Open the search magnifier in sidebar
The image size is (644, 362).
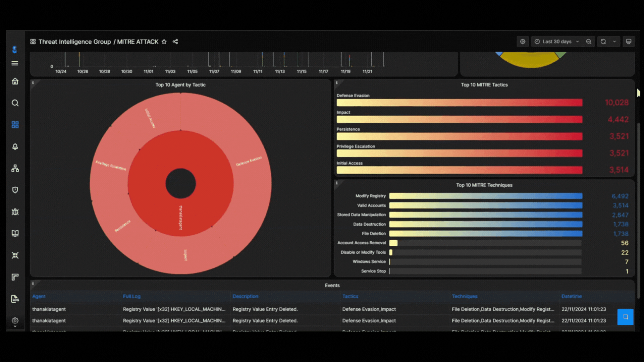(x=15, y=103)
